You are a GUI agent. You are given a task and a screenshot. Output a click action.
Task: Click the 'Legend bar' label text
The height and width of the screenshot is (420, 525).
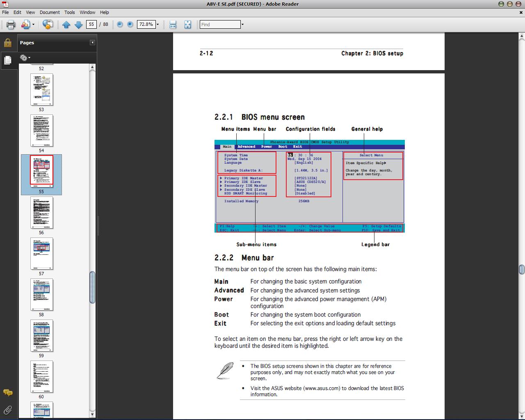pyautogui.click(x=375, y=244)
